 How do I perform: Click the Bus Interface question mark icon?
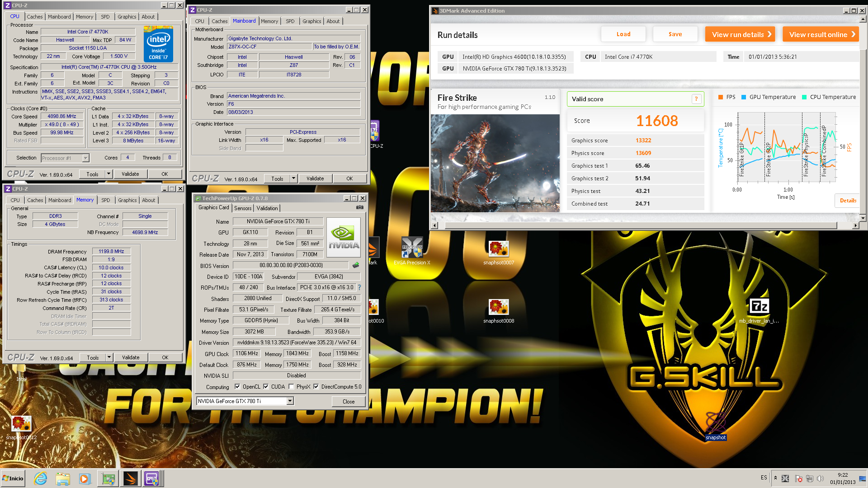pyautogui.click(x=359, y=287)
